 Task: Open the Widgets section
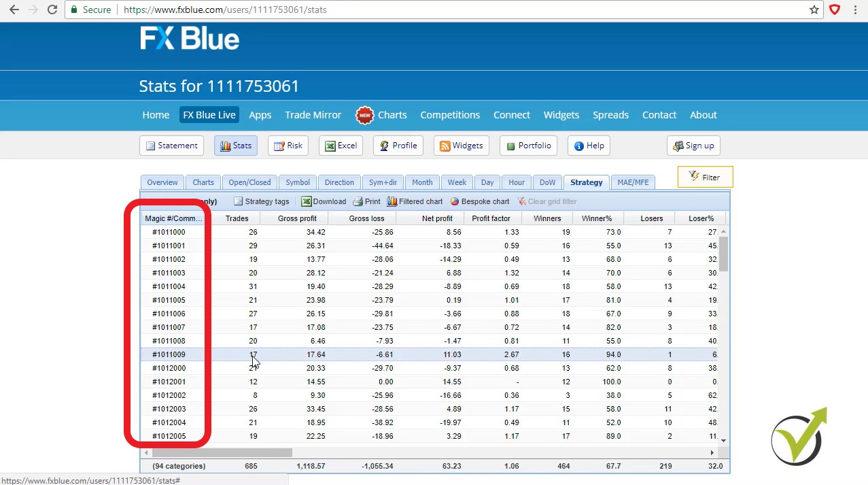462,145
